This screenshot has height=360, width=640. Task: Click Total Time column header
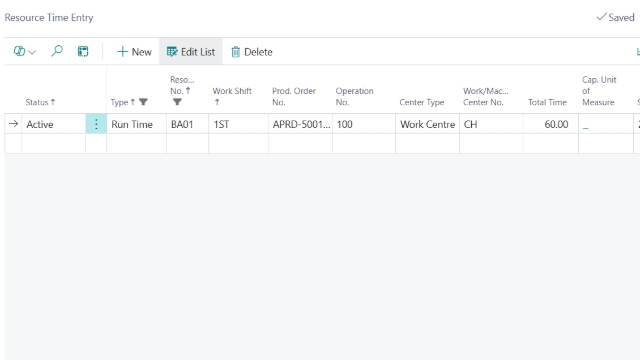tap(547, 102)
